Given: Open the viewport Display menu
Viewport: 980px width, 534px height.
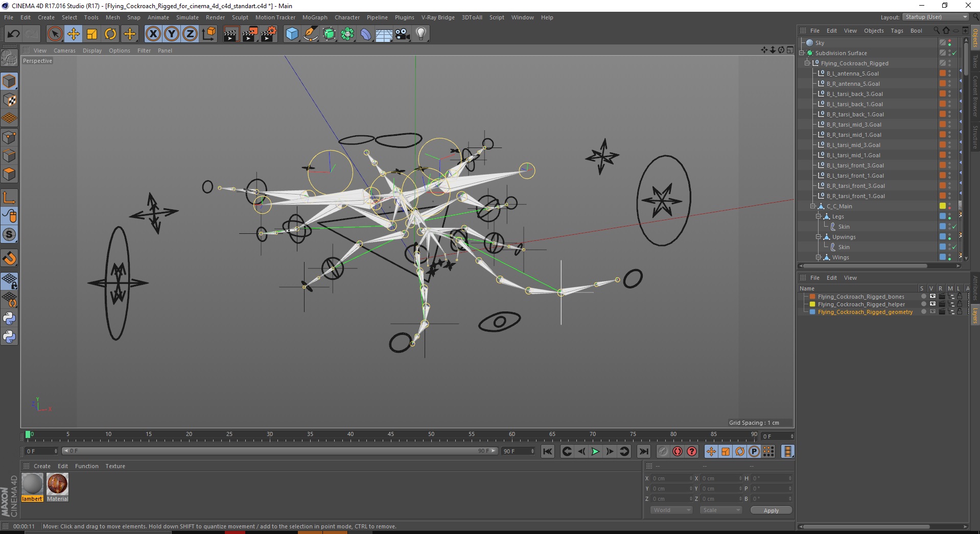Looking at the screenshot, I should 92,51.
